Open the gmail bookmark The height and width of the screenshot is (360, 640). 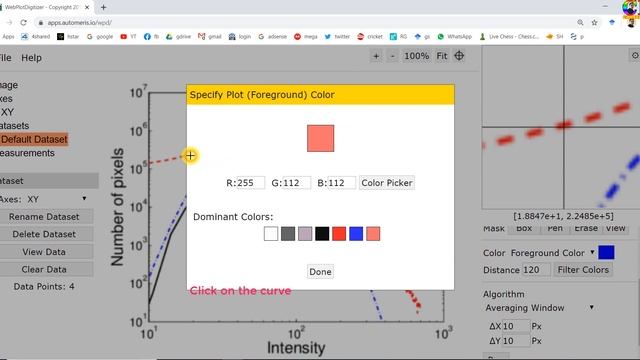click(x=209, y=37)
